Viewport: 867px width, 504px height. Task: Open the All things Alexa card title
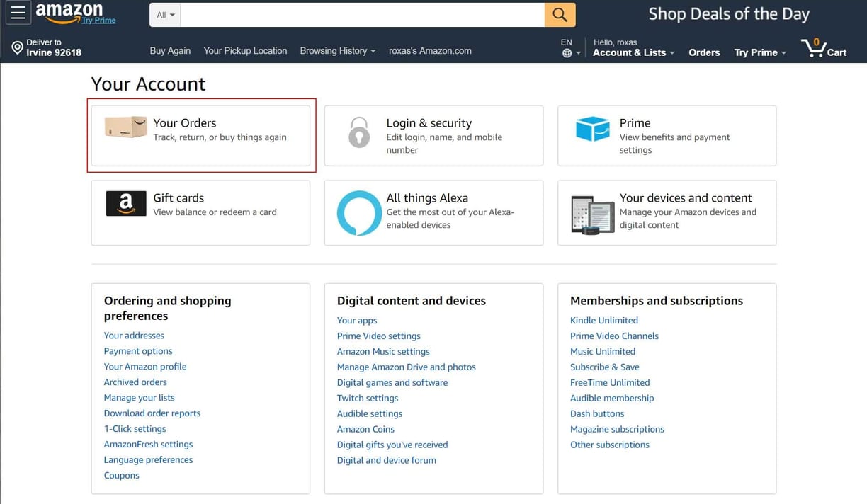(427, 198)
